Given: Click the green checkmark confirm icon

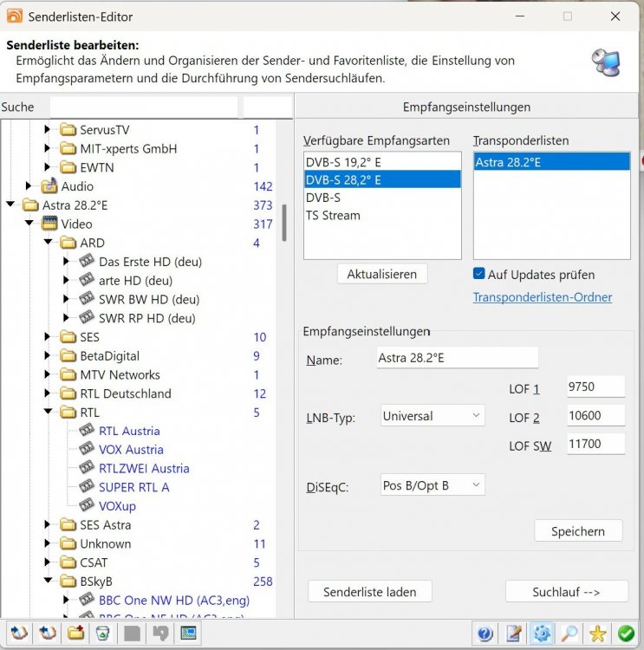Looking at the screenshot, I should coord(626,634).
